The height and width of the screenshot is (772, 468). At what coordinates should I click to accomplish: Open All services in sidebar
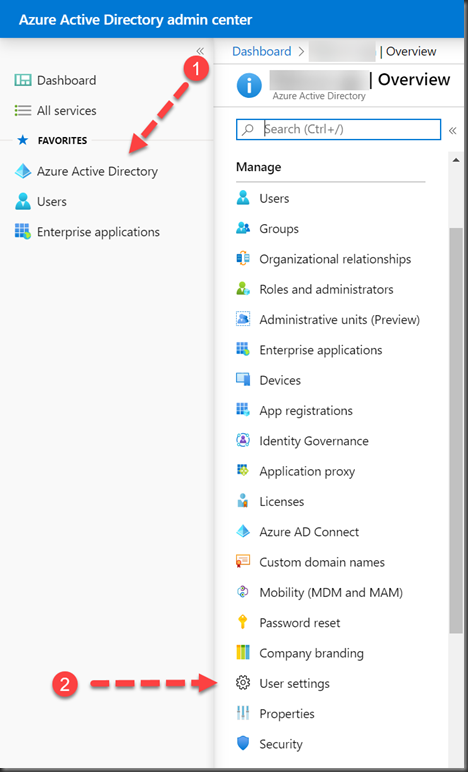click(66, 110)
